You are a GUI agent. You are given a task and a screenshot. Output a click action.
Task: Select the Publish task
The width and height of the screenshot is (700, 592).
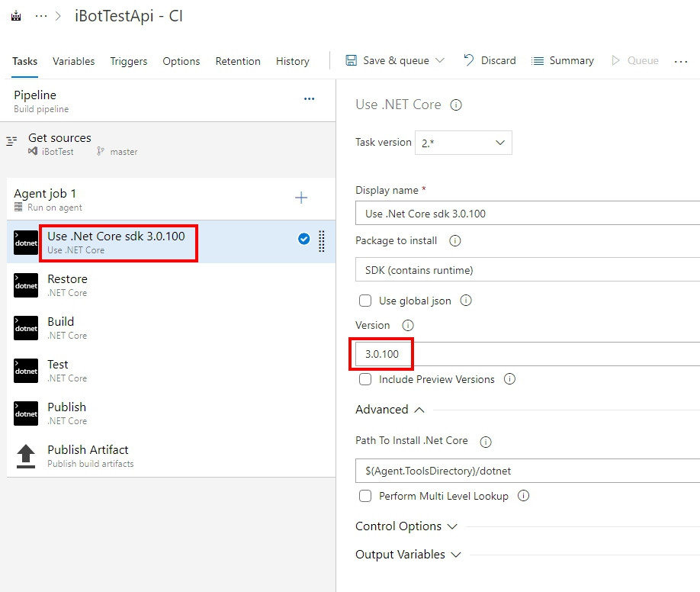(171, 413)
